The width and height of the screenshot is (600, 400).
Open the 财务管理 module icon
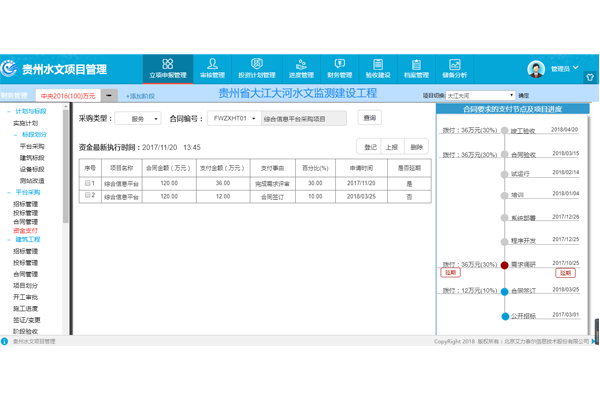pos(339,66)
